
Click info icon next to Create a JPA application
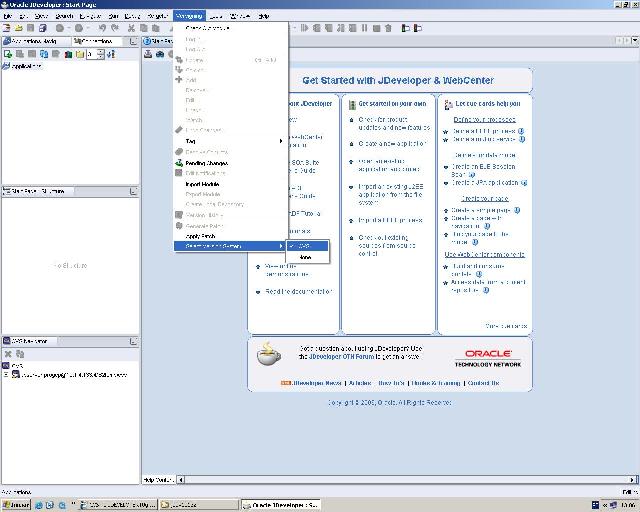click(x=524, y=183)
